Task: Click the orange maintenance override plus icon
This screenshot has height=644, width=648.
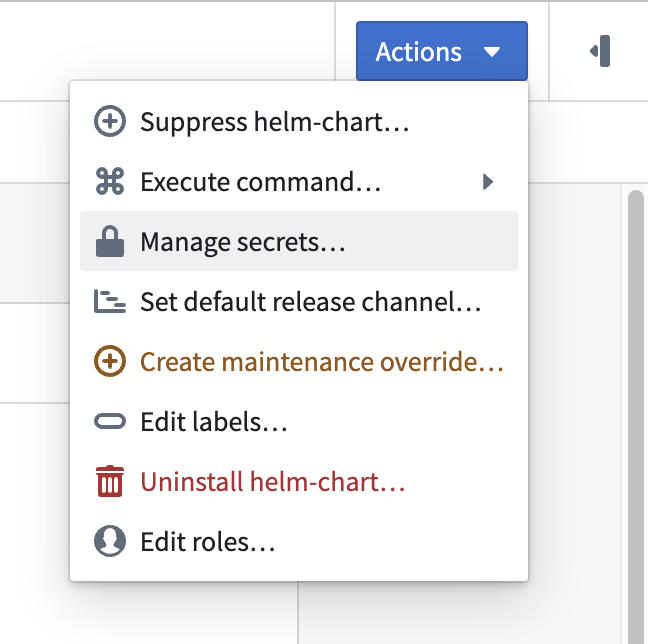Action: tap(110, 361)
